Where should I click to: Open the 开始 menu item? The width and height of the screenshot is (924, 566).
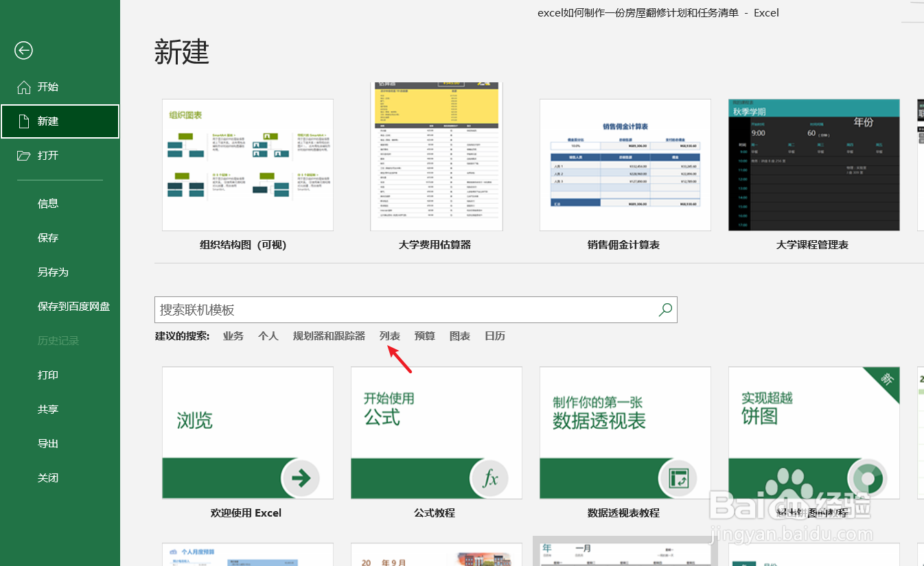point(60,87)
